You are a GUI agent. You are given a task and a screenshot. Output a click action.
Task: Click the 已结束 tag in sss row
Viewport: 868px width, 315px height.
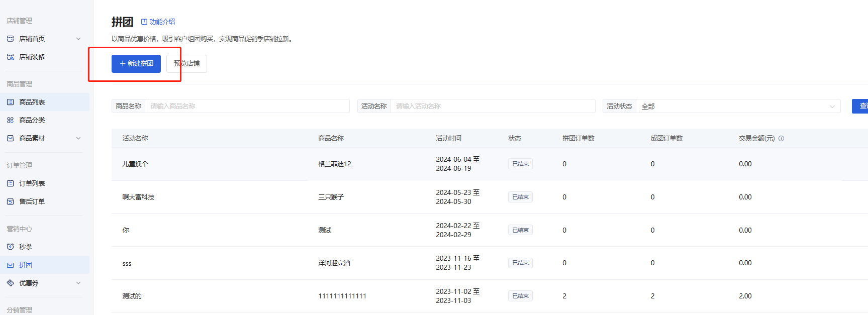pos(520,263)
